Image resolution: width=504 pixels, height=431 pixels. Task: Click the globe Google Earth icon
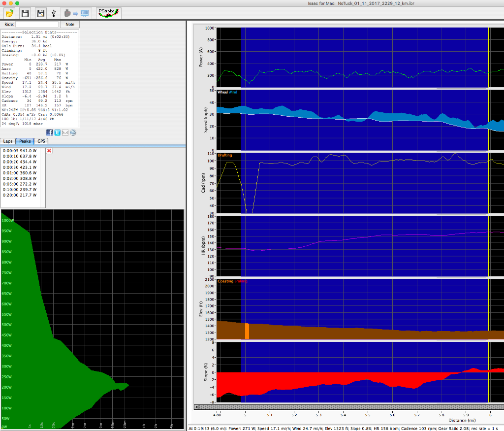click(x=73, y=133)
